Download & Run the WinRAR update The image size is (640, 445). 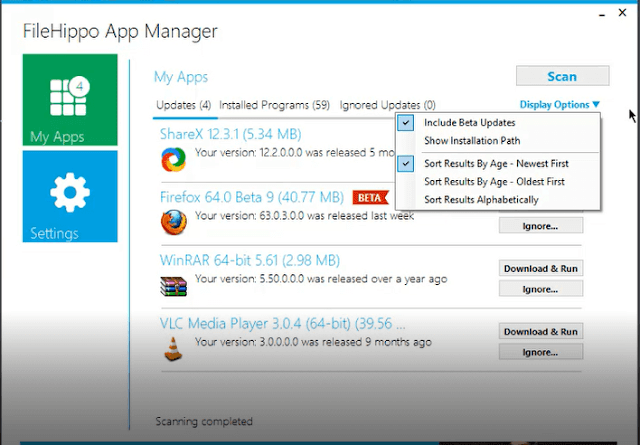click(541, 268)
